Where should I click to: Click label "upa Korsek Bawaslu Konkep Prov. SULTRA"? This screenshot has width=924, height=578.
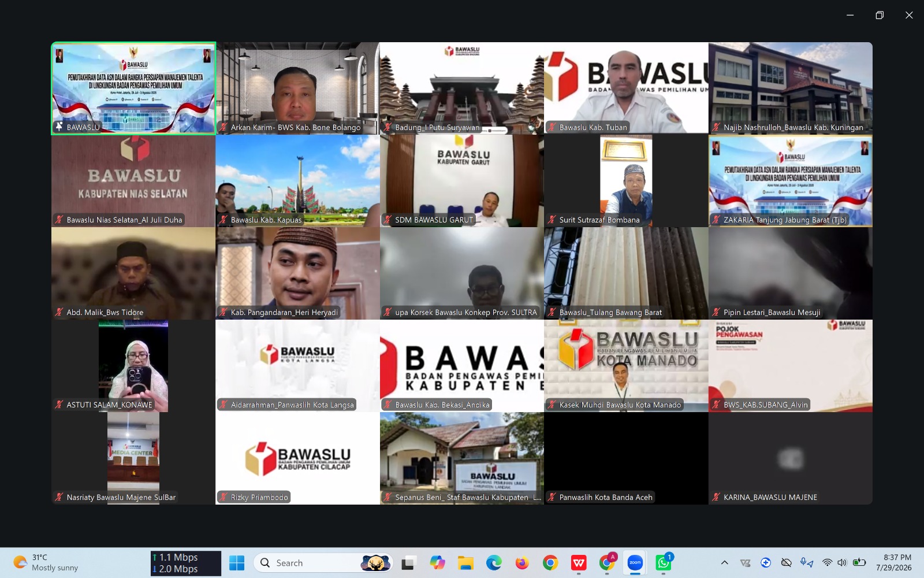(x=466, y=312)
